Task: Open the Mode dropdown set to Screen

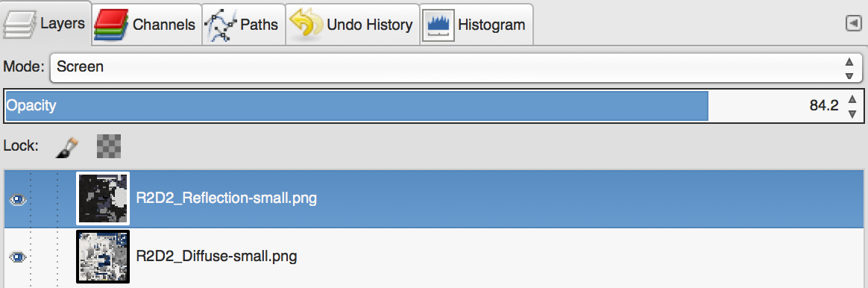Action: [x=456, y=68]
